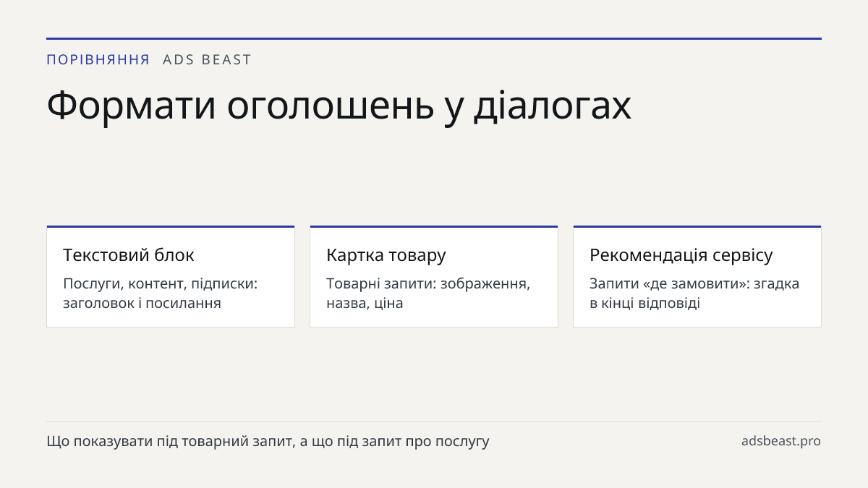Image resolution: width=868 pixels, height=488 pixels.
Task: Click the description starting with Товарні запити: зображення
Action: pyautogui.click(x=428, y=293)
